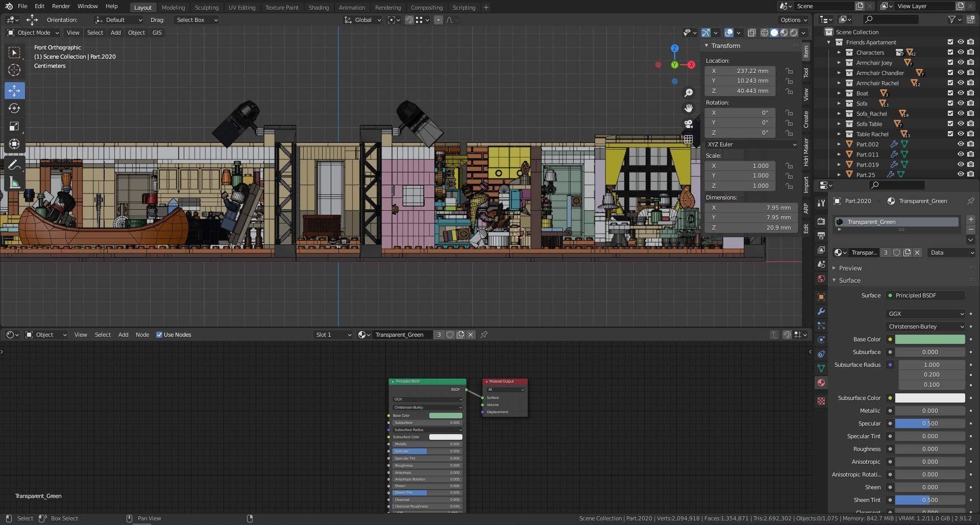The width and height of the screenshot is (980, 525).
Task: Select the Cursor tool
Action: point(14,70)
